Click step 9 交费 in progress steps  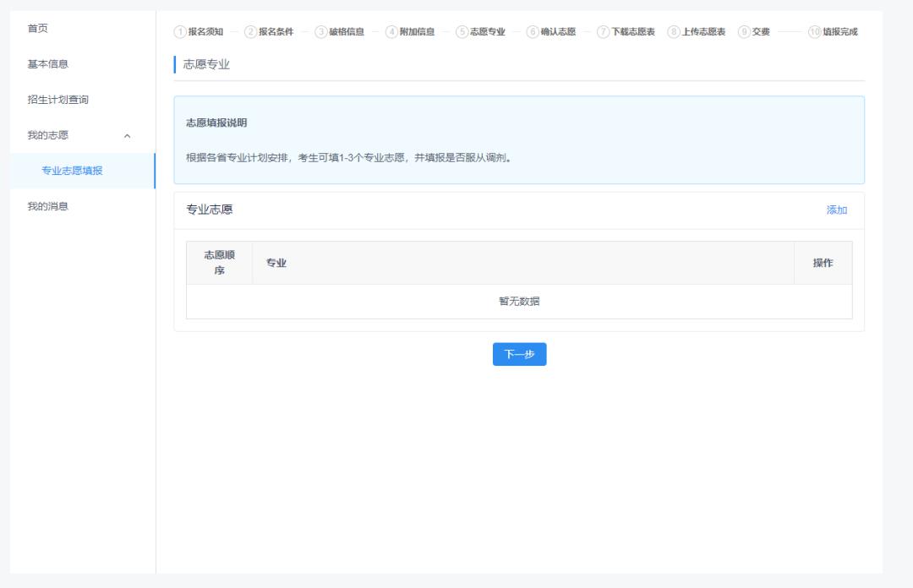(754, 32)
